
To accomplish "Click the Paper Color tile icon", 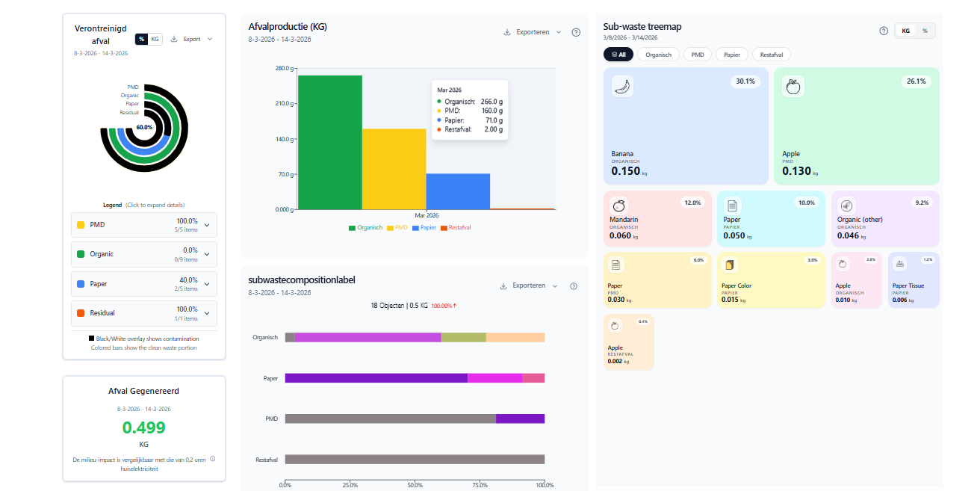I will click(730, 265).
